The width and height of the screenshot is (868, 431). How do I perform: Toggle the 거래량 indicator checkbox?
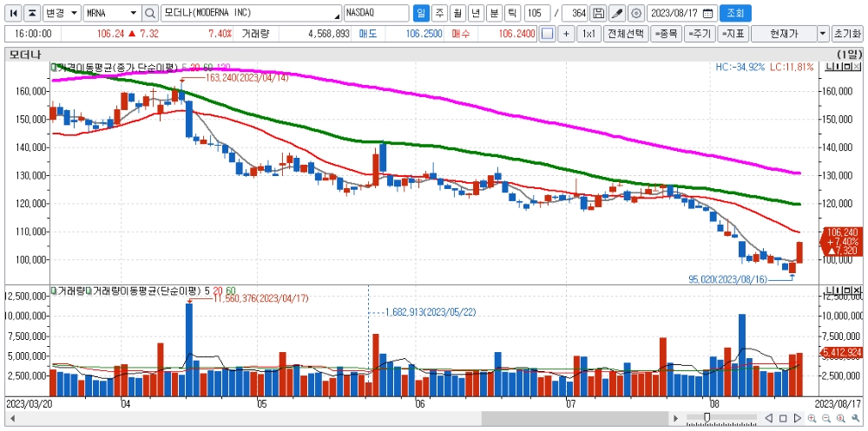pos(54,290)
